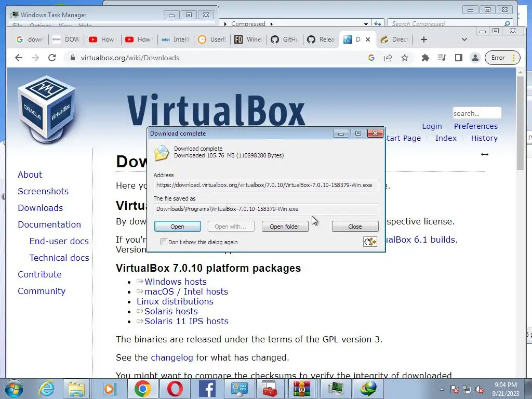This screenshot has width=532, height=399.
Task: Click the share page icon
Action: 388,58
